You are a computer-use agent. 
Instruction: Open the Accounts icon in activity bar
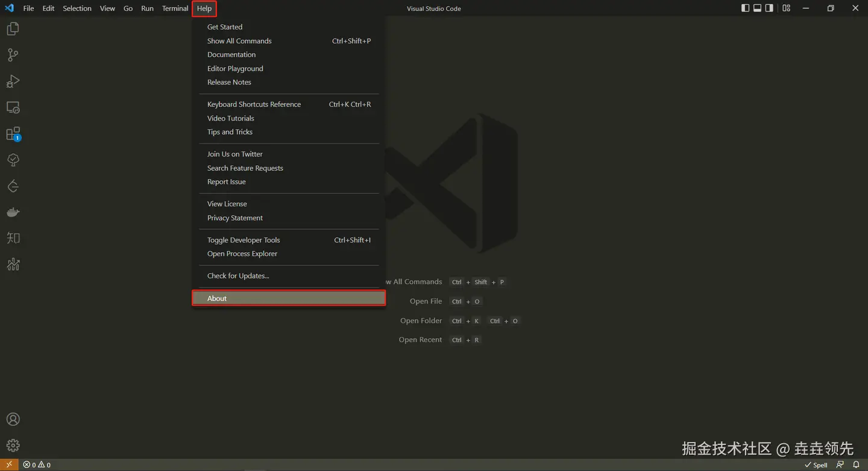[13, 419]
